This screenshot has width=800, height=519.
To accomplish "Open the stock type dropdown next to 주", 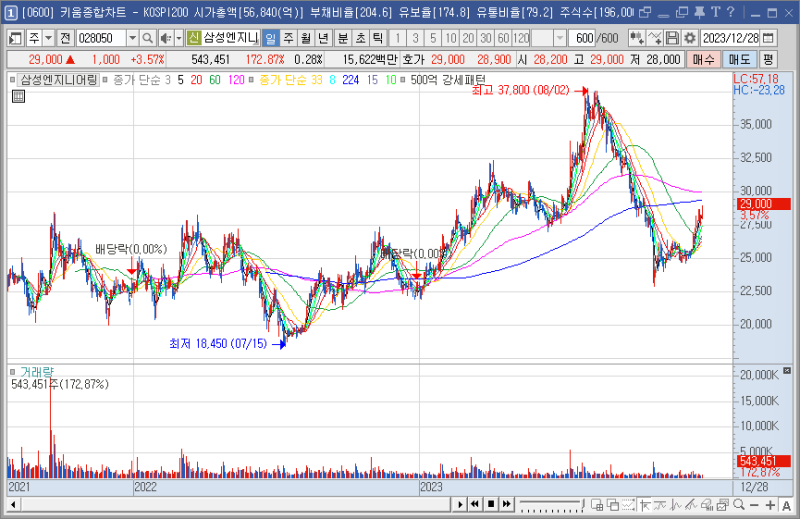I will pyautogui.click(x=48, y=38).
